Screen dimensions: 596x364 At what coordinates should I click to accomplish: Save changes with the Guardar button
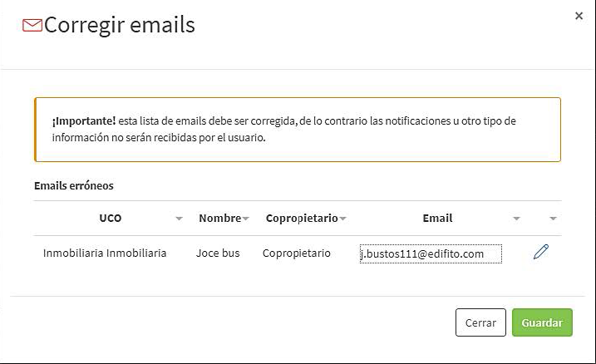542,322
